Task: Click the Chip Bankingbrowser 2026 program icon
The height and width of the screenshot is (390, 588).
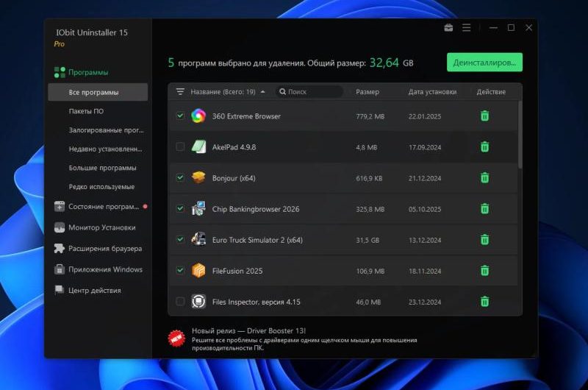Action: point(198,209)
